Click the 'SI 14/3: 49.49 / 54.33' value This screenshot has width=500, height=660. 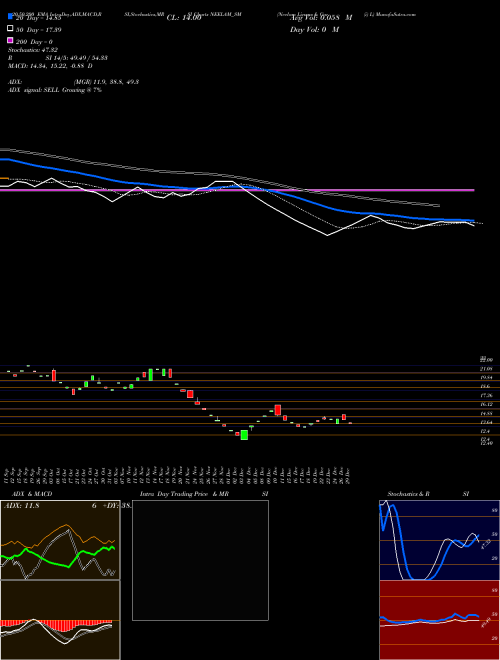pyautogui.click(x=76, y=58)
